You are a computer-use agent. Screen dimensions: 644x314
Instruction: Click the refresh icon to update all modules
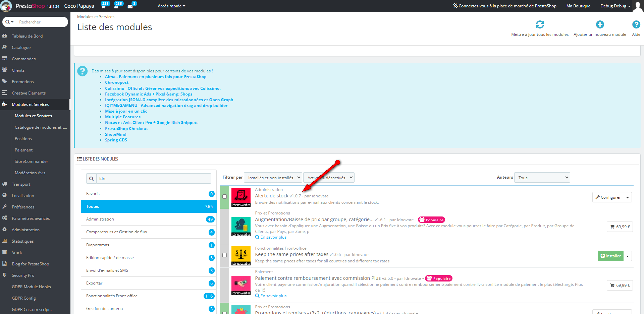click(x=540, y=24)
